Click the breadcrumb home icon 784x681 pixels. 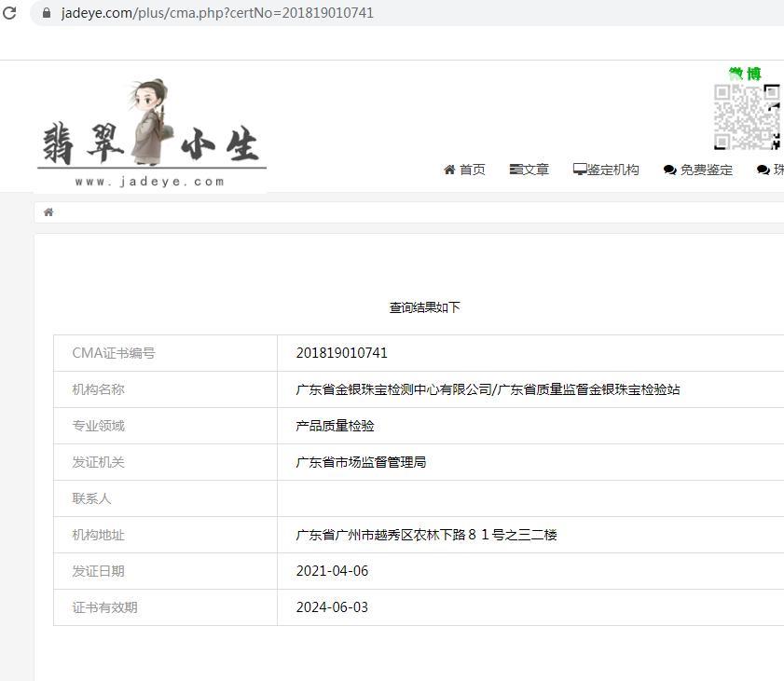pos(48,212)
